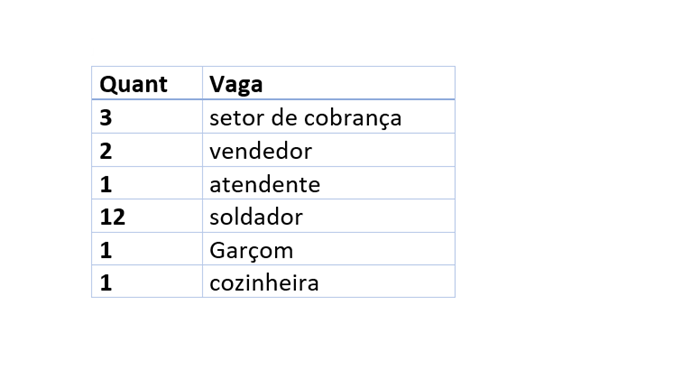
Task: Click quantity 1 beside Garçom
Action: point(106,250)
